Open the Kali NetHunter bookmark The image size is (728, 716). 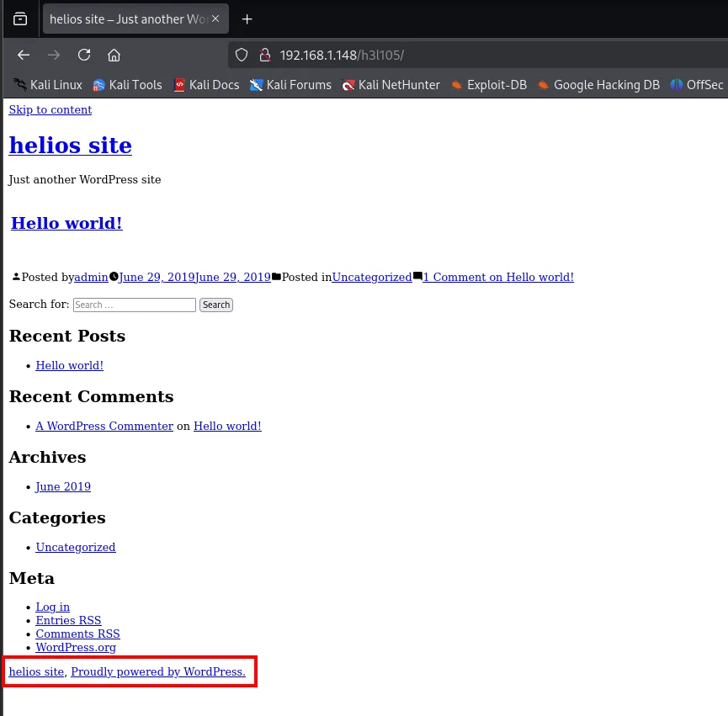391,85
